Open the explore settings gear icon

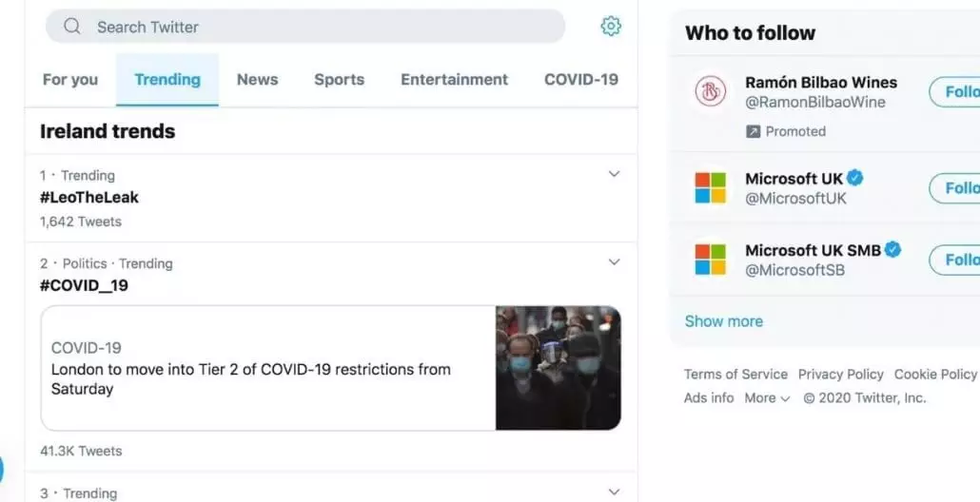point(611,27)
